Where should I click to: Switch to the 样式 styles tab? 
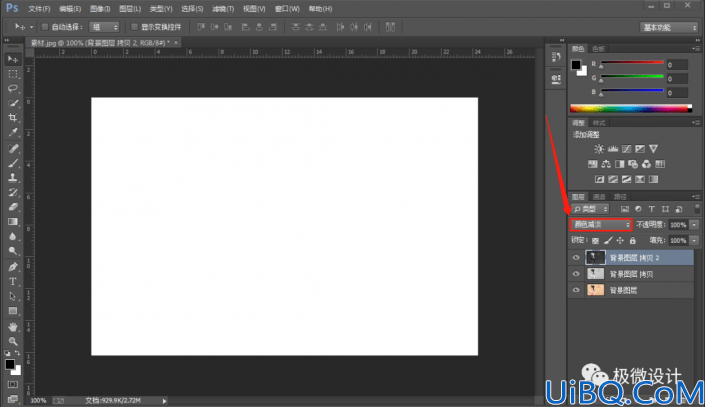point(599,123)
